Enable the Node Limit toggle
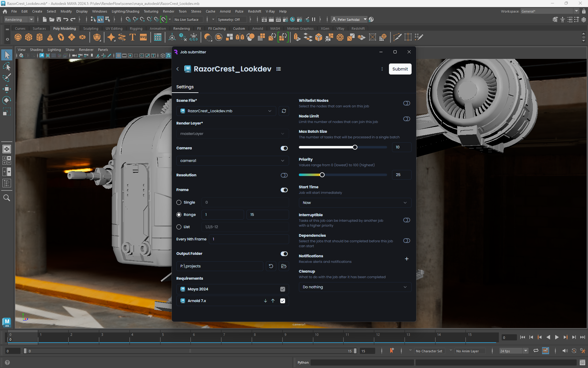This screenshot has width=588, height=368. [x=407, y=119]
